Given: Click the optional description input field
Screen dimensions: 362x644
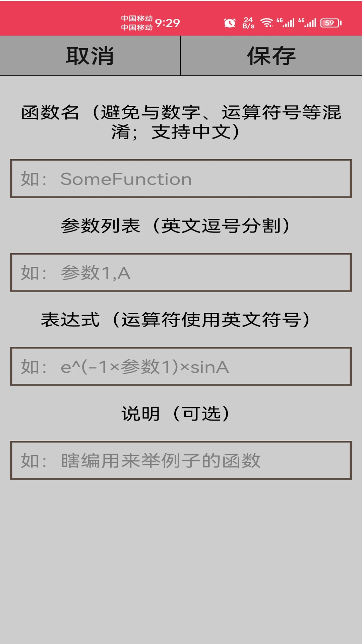Looking at the screenshot, I should [181, 461].
